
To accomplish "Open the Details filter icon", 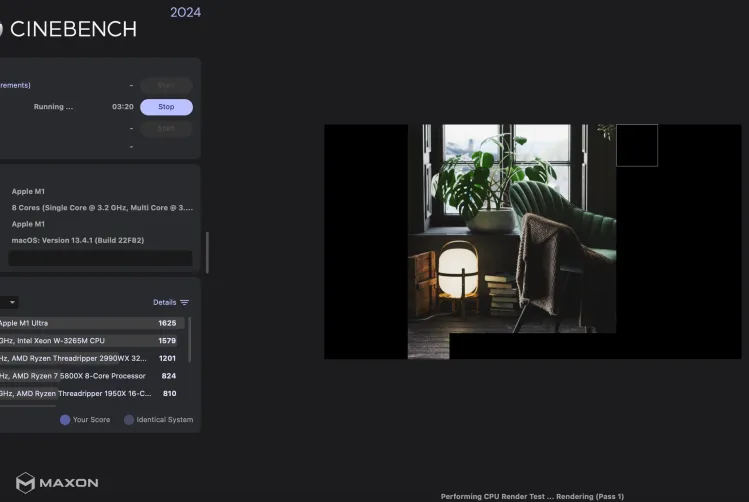I will coord(184,302).
